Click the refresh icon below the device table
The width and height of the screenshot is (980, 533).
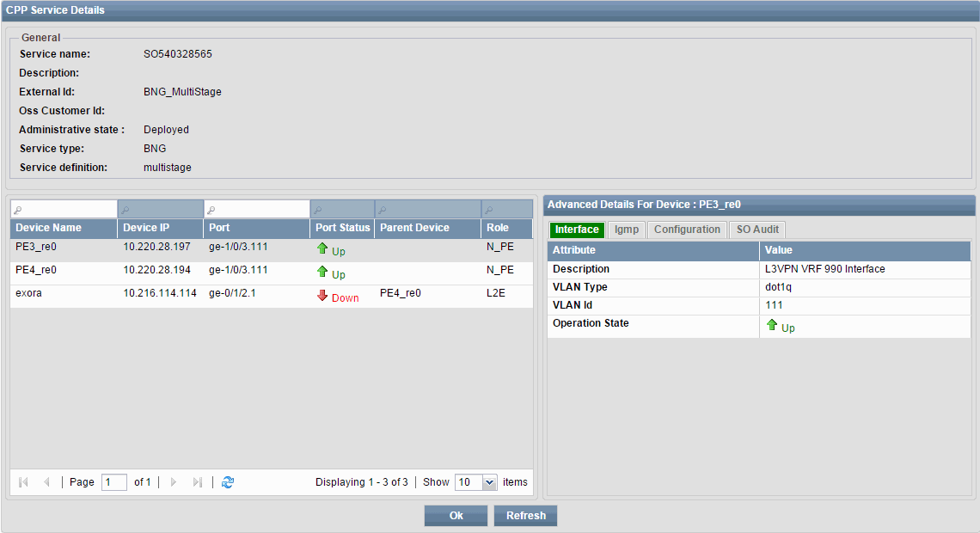227,482
